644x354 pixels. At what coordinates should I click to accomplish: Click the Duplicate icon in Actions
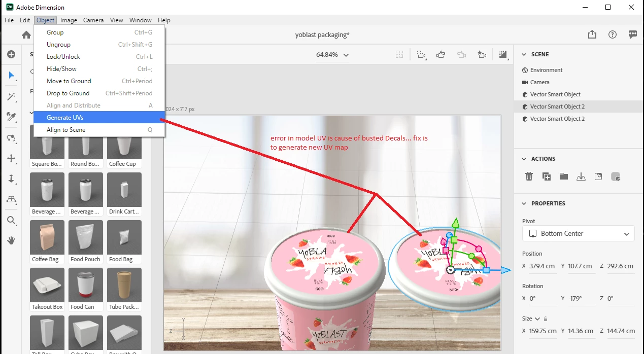(x=546, y=176)
